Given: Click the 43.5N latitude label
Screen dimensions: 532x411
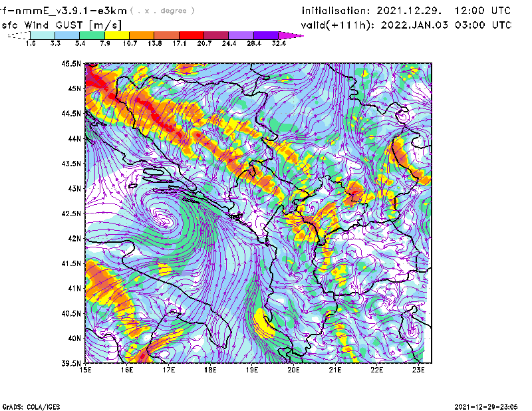Looking at the screenshot, I should click(x=71, y=163).
